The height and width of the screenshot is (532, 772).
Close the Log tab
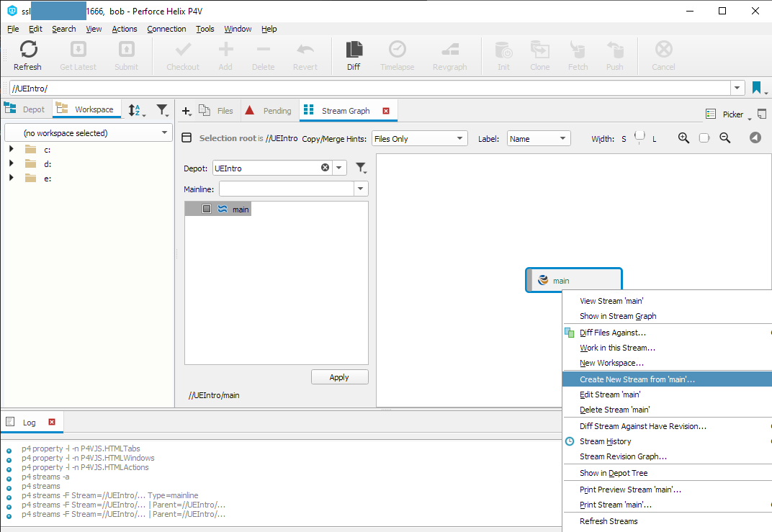coord(52,422)
